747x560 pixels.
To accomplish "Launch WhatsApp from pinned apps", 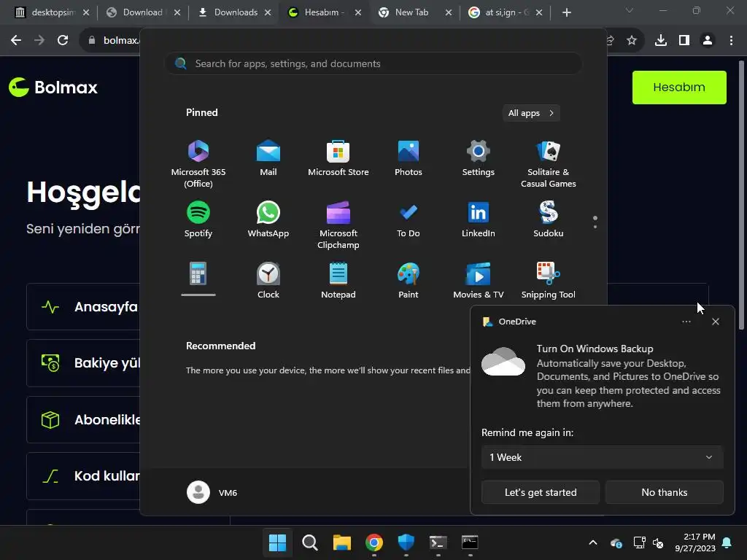I will point(268,219).
